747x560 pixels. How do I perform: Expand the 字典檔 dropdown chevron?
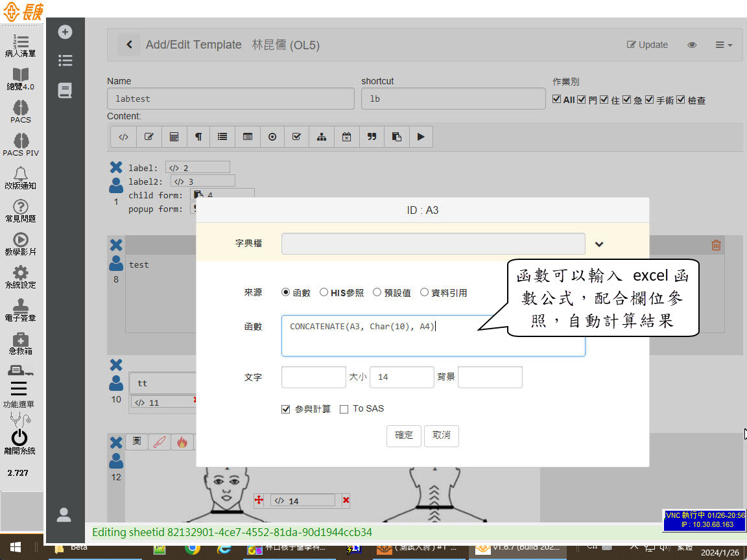pos(599,244)
